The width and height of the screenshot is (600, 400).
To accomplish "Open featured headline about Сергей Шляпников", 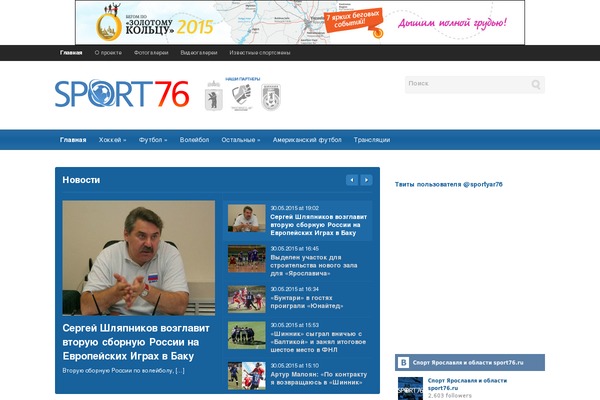I will coord(136,342).
